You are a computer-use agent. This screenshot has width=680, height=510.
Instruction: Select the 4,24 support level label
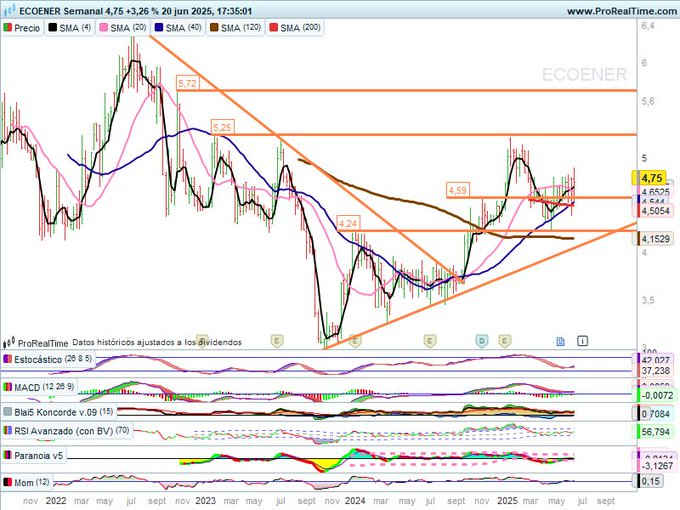347,223
